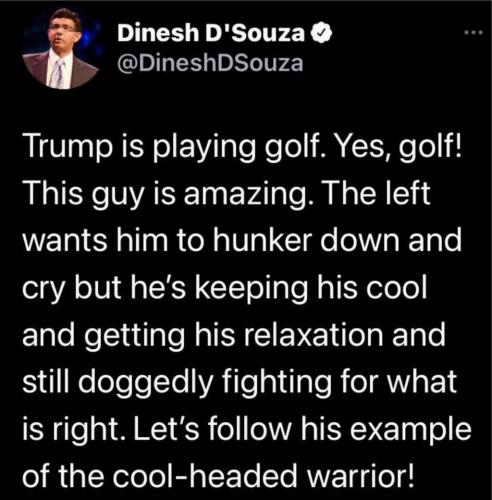Click the line 'cry but he's keeping his cool'
The height and width of the screenshot is (500, 492).
[x=225, y=287]
